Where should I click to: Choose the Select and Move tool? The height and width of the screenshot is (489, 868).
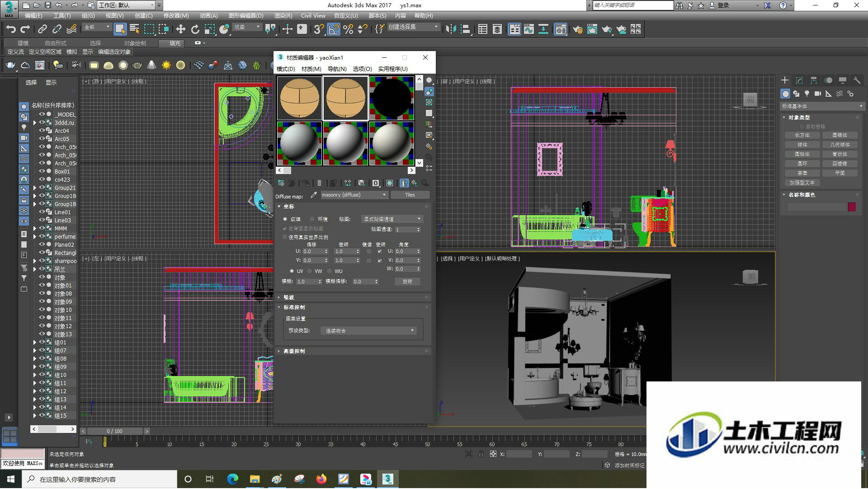coord(180,29)
